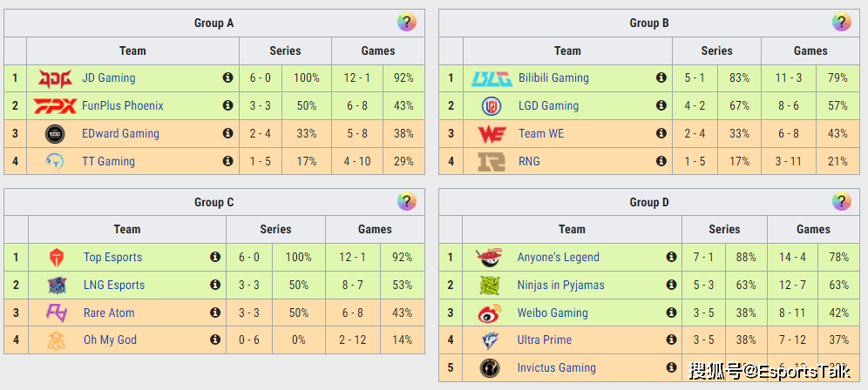Show info popup for LGD Gaming
Viewport: 868px width, 390px height.
point(661,105)
